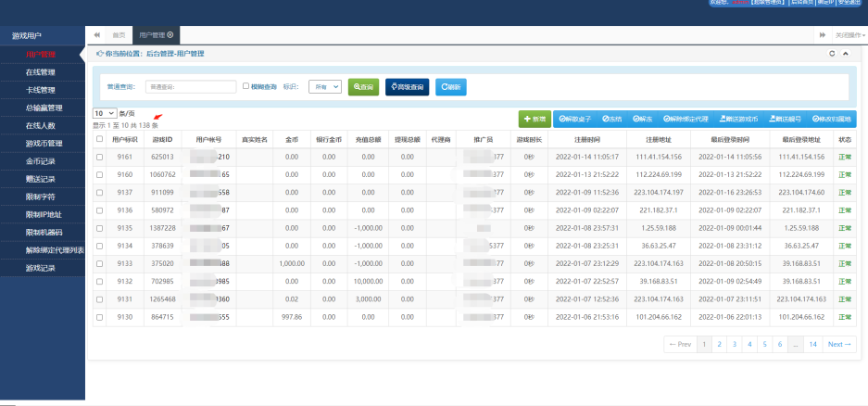
Task: Click the tab scroll-right double arrow icon
Action: 822,34
